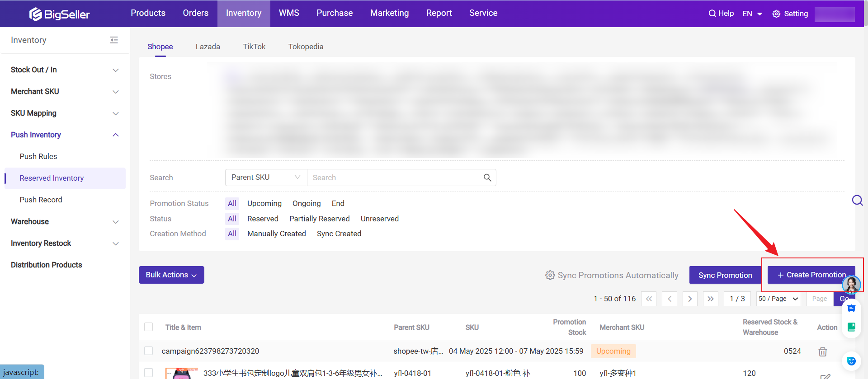
Task: Click the edit pencil icon in yfl-0418-01 row
Action: pyautogui.click(x=826, y=376)
